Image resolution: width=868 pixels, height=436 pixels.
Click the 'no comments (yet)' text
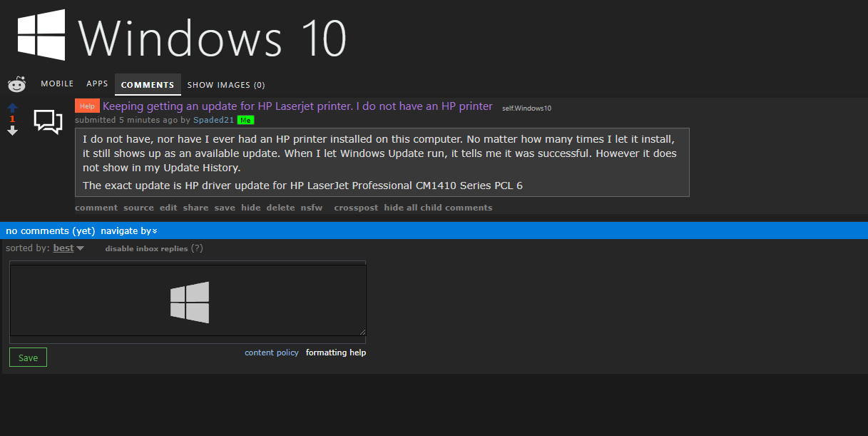point(51,230)
